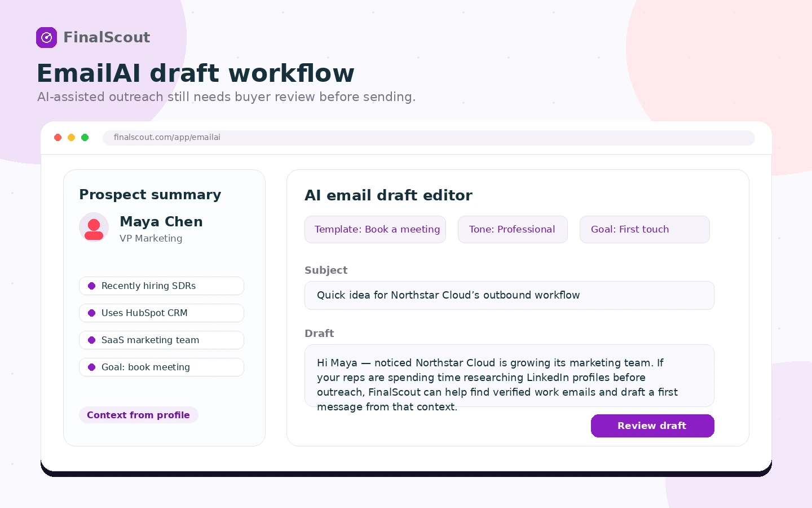This screenshot has height=508, width=812.
Task: Select the Recently hiring SDRs tag
Action: click(x=161, y=286)
